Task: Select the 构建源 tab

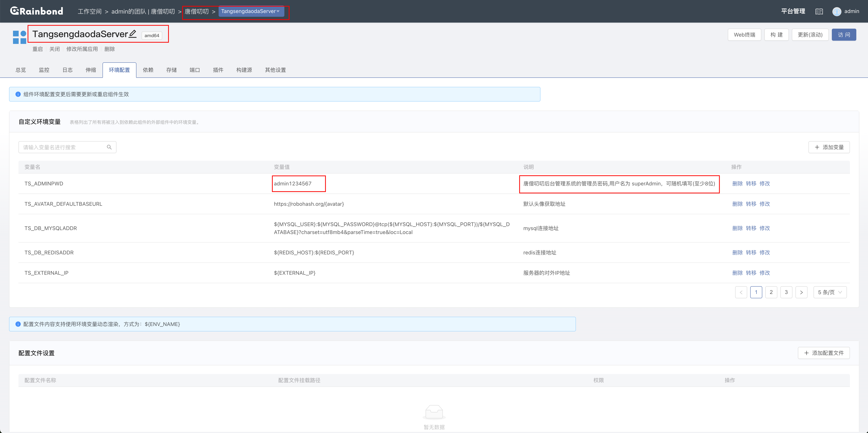Action: tap(244, 70)
